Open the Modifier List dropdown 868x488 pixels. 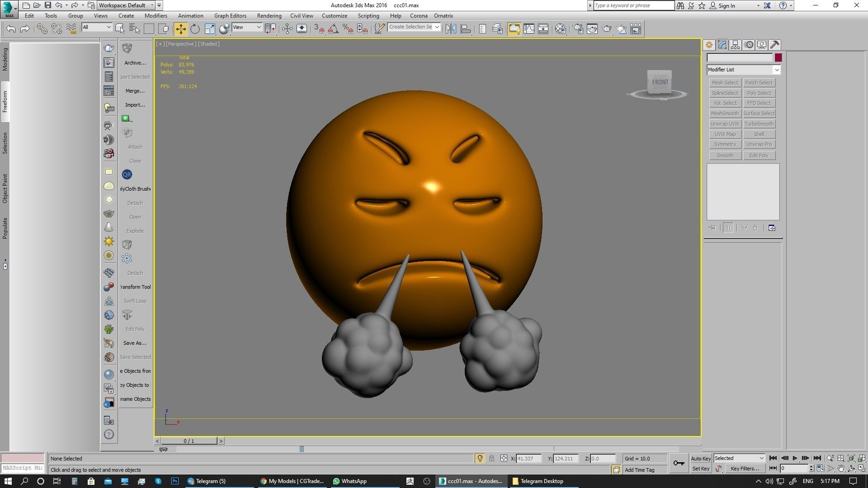tap(744, 70)
